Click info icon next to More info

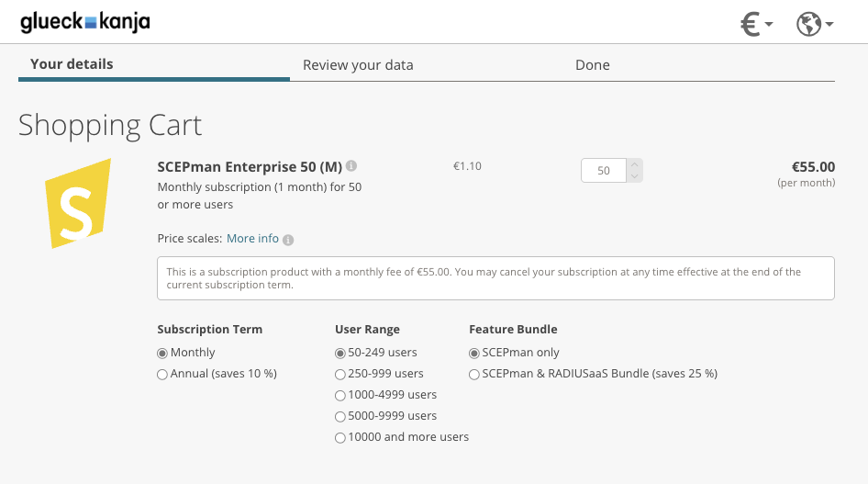pyautogui.click(x=288, y=240)
